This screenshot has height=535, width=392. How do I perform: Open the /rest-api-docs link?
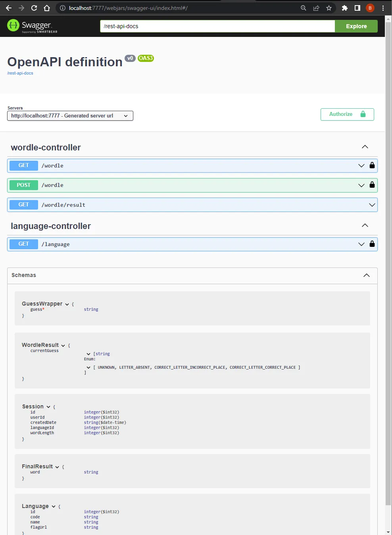pos(20,73)
